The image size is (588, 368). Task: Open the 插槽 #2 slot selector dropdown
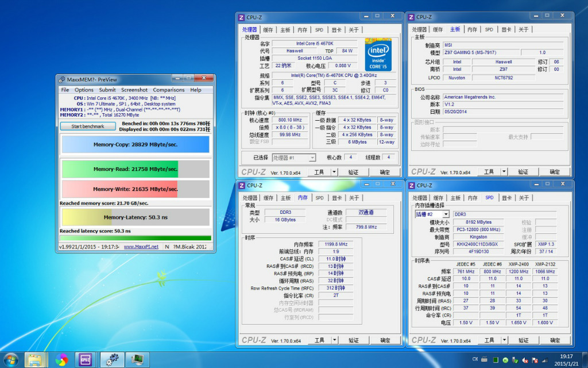click(x=446, y=214)
